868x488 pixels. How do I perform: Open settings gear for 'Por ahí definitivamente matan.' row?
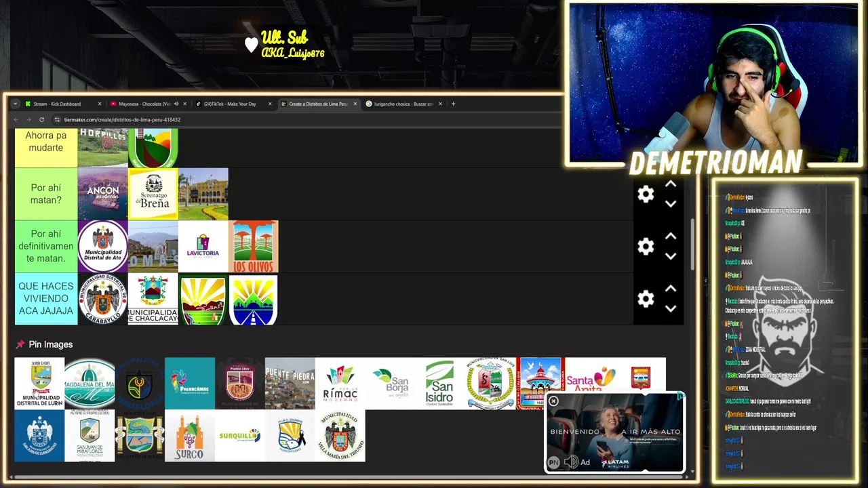click(x=646, y=247)
